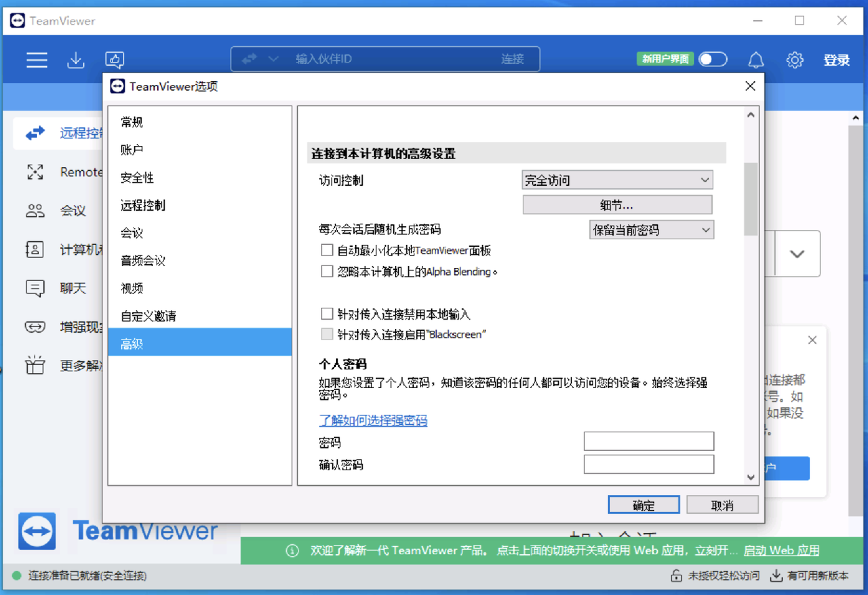The width and height of the screenshot is (868, 595).
Task: Click the 连接 button in the top bar
Action: [512, 59]
